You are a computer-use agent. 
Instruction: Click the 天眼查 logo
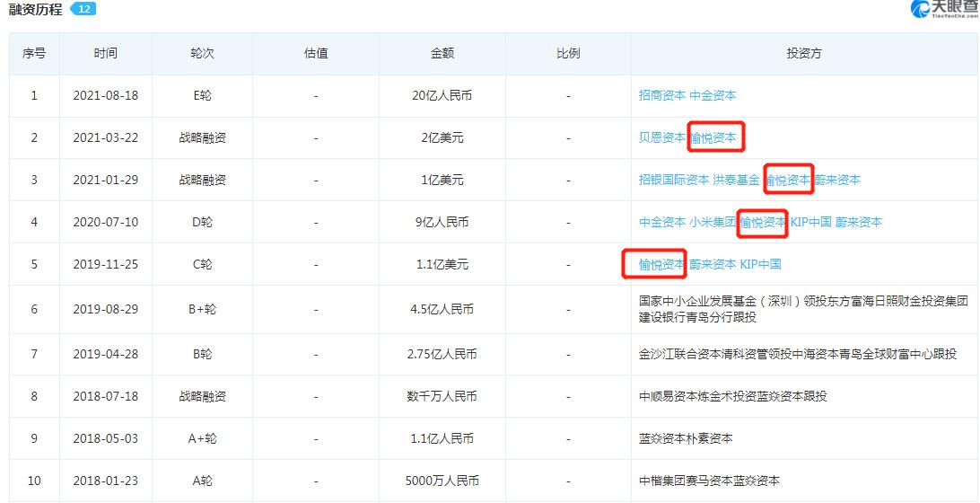point(944,9)
